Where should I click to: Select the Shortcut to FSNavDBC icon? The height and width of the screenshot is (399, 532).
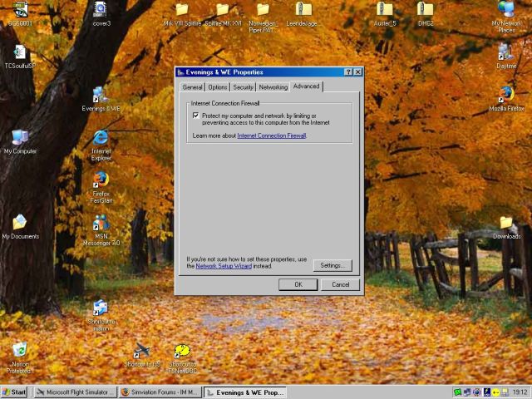coord(182,351)
